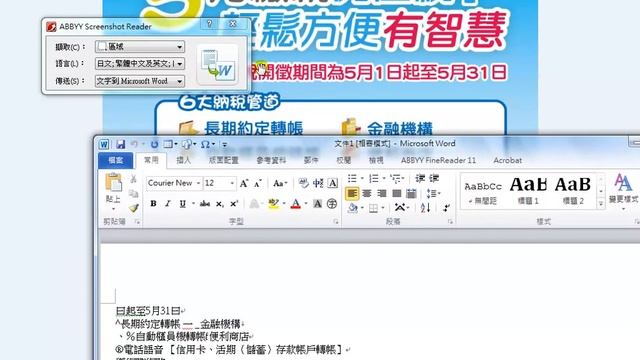This screenshot has height=360, width=640.
Task: Click the Decrease Indent icon
Action: 420,178
